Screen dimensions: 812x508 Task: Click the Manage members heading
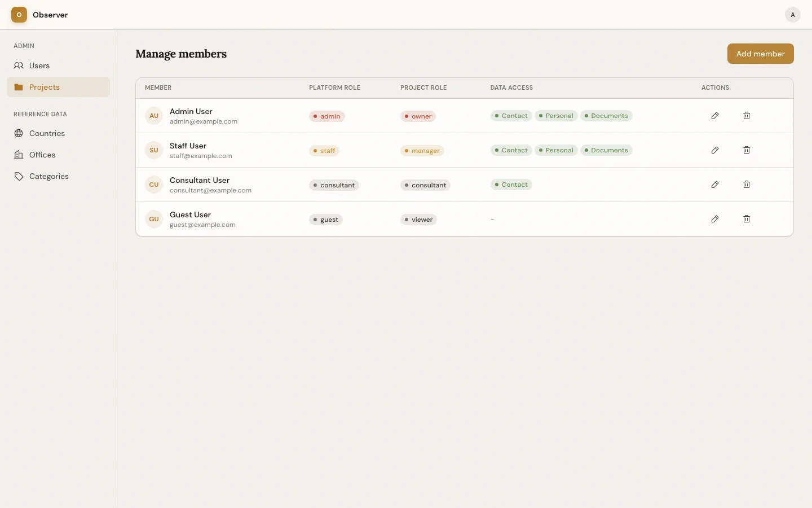pos(181,54)
